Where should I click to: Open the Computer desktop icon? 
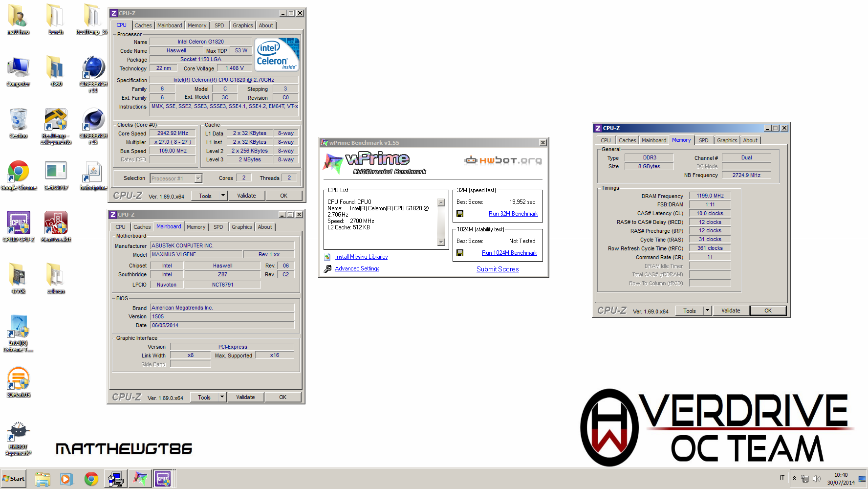click(x=18, y=71)
